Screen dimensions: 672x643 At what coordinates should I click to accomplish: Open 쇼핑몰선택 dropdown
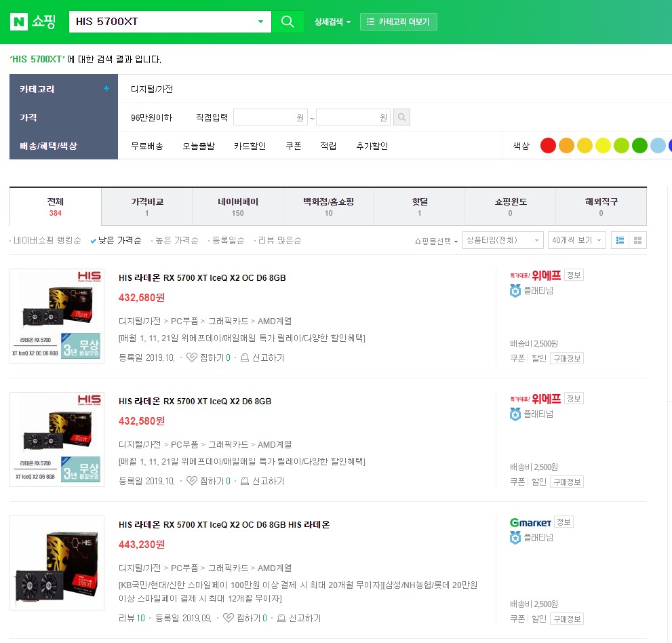coord(436,241)
